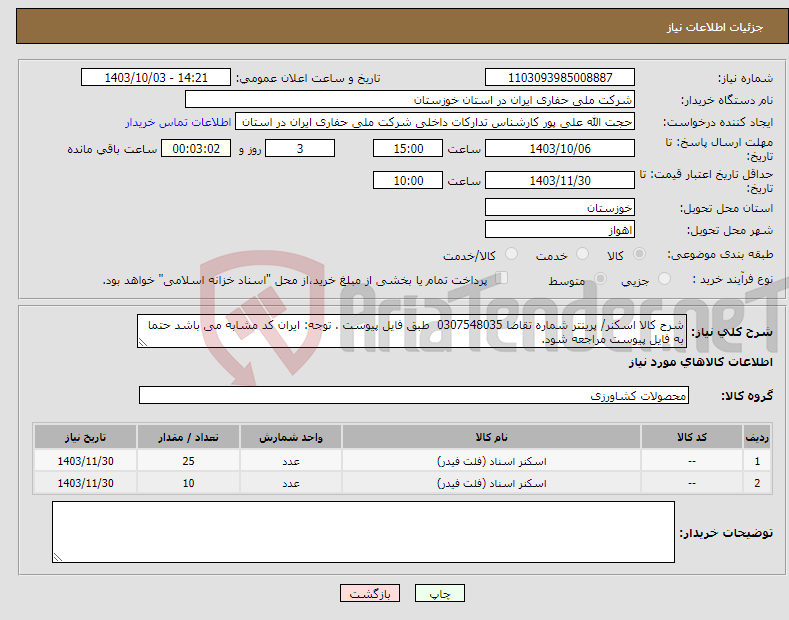Open the buyer contact info link

[178, 122]
